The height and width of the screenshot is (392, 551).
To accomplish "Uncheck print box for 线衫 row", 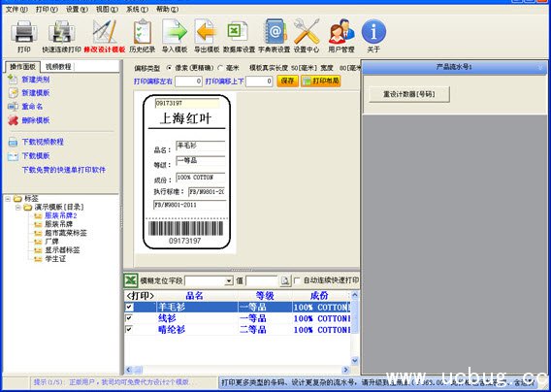I will pos(129,318).
